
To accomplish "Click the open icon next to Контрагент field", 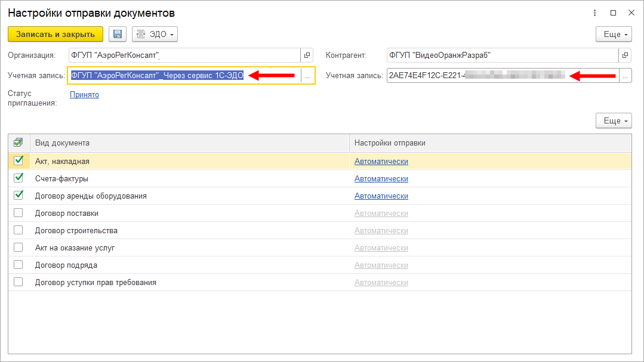I will click(x=625, y=55).
